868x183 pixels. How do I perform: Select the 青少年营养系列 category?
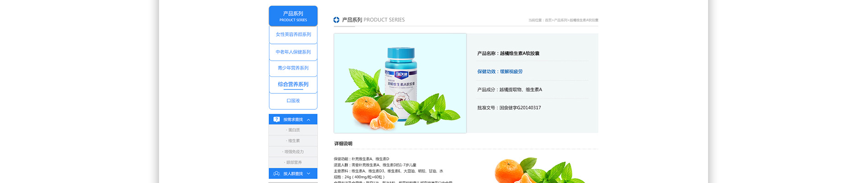click(293, 68)
